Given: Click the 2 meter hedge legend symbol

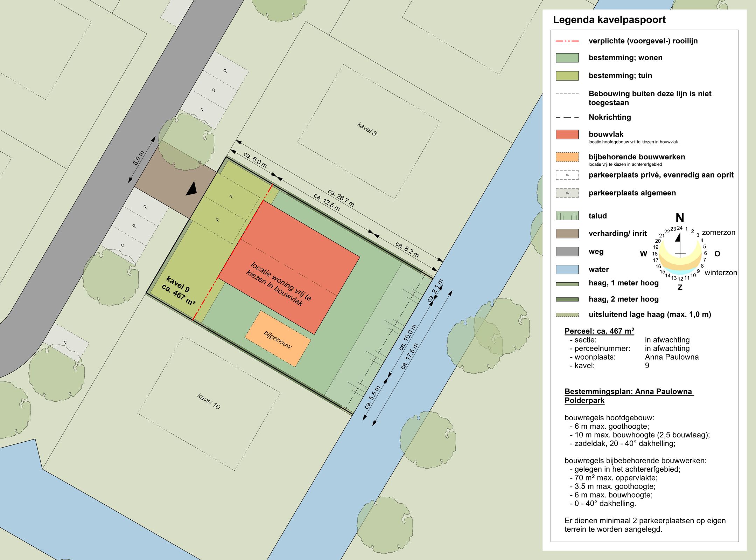Looking at the screenshot, I should click(567, 299).
